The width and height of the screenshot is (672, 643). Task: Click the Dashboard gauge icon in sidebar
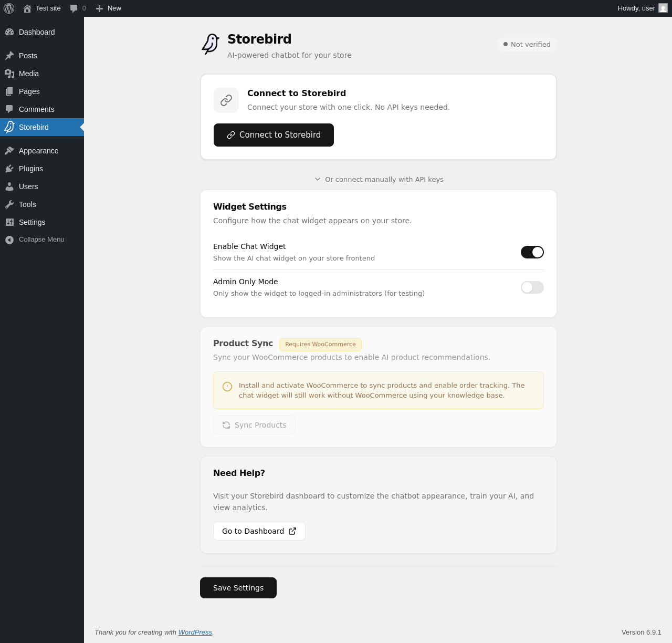coord(9,32)
